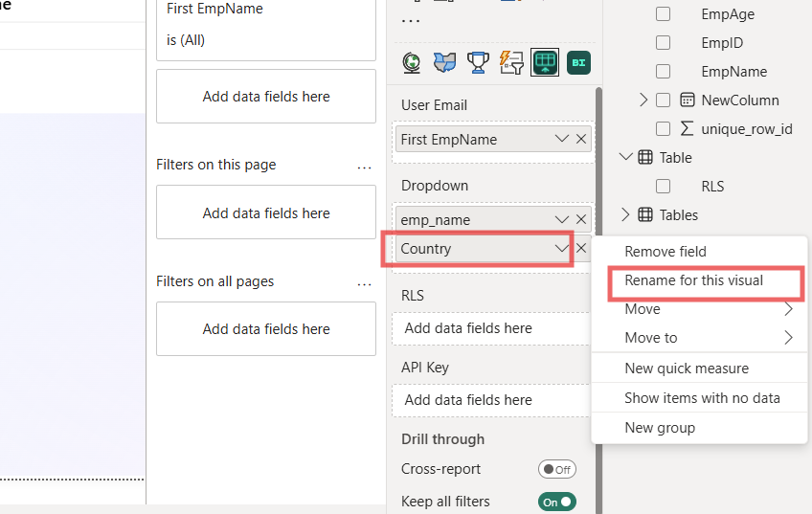
Task: Check the RLS field checkbox
Action: pos(663,186)
